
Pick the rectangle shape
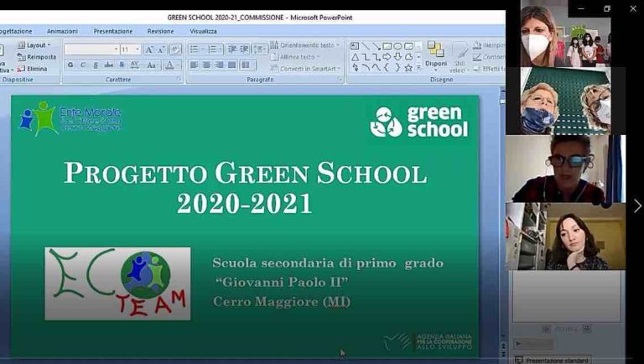pyautogui.click(x=387, y=46)
